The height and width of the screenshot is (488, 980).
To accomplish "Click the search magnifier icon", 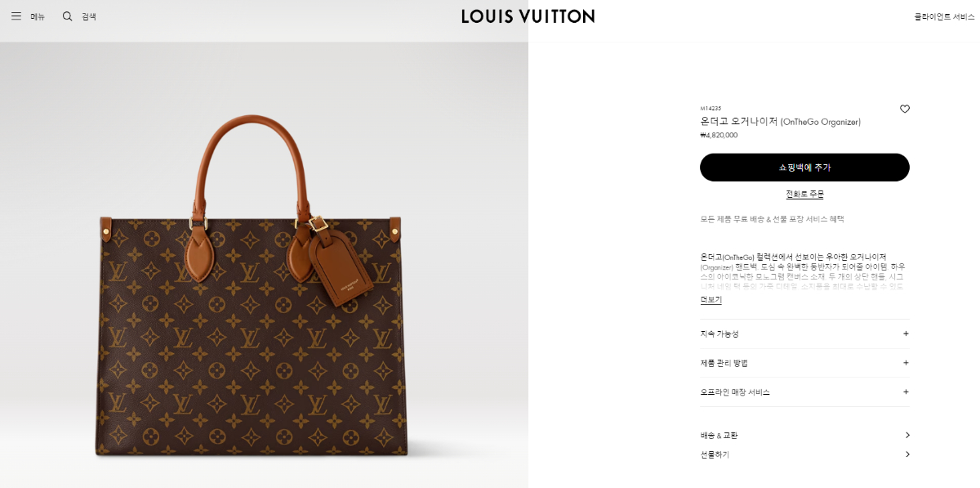I will pos(68,16).
